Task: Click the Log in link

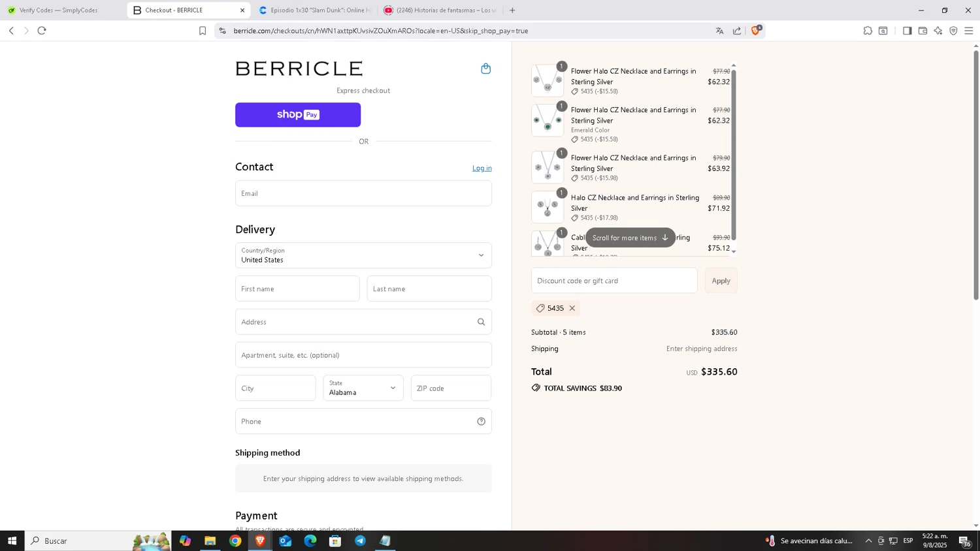Action: [482, 168]
